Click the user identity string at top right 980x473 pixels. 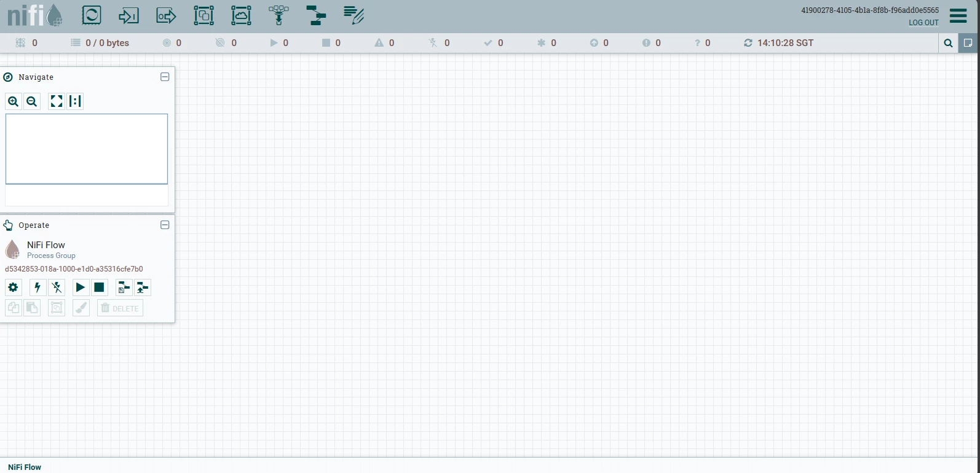[870, 10]
